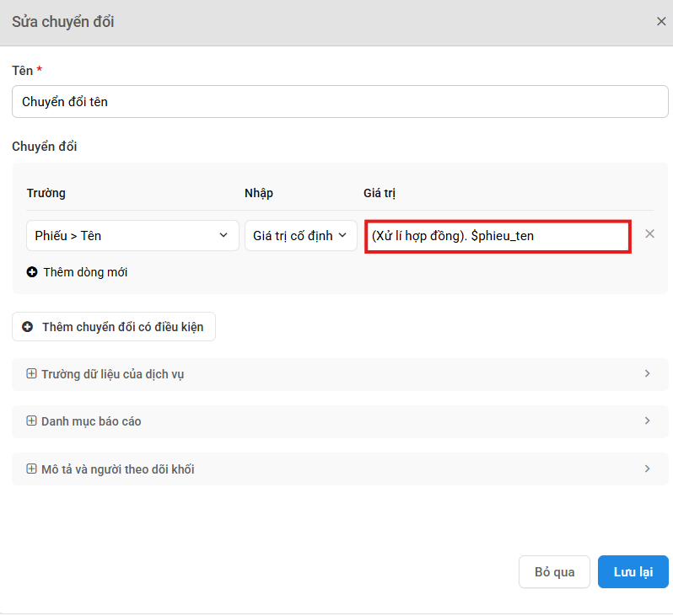Click the Thêm dòng mới link
Screen dimensions: 673x616
(x=85, y=272)
